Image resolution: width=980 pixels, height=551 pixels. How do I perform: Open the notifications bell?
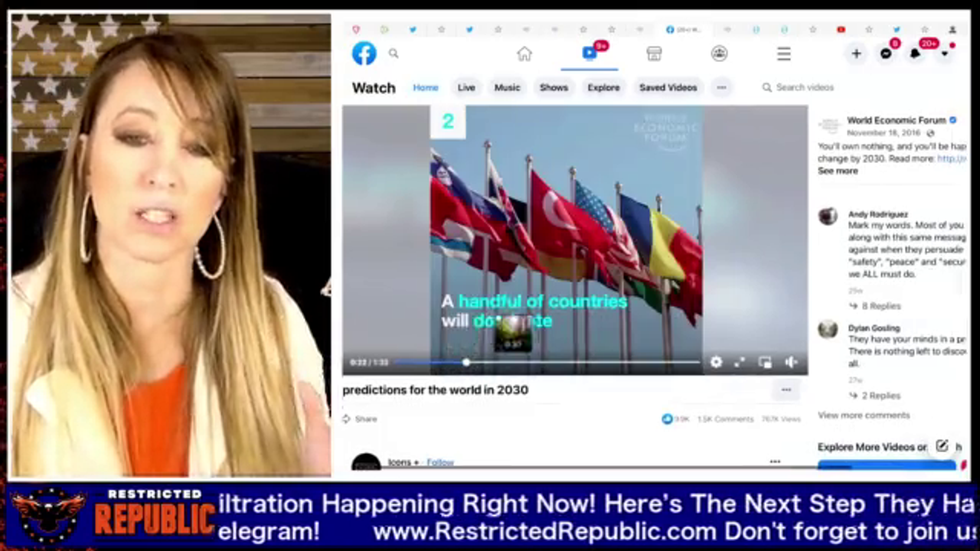915,54
